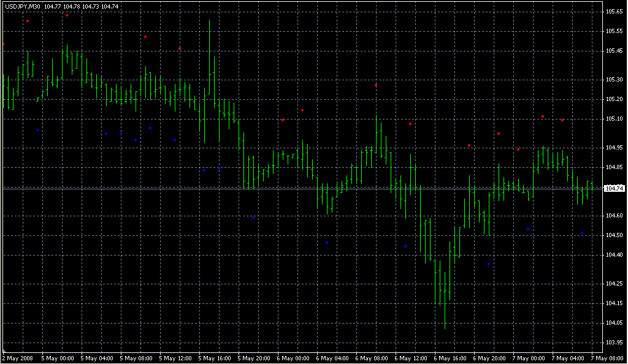The image size is (628, 364).
Task: Click the horizontal current price line
Action: 307,189
